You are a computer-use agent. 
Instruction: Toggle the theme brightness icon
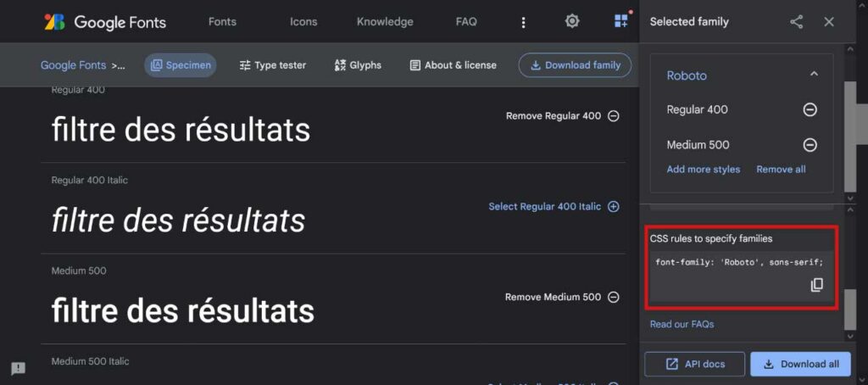[x=572, y=21]
